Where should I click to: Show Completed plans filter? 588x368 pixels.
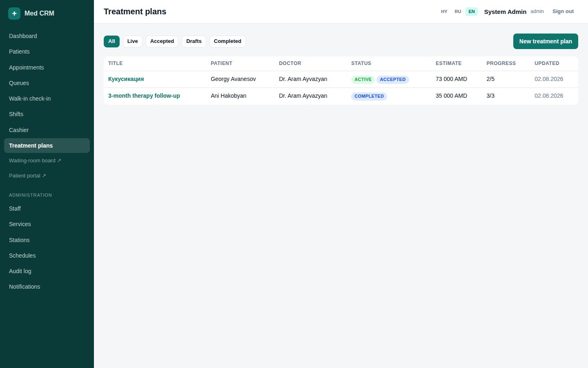coord(227,41)
